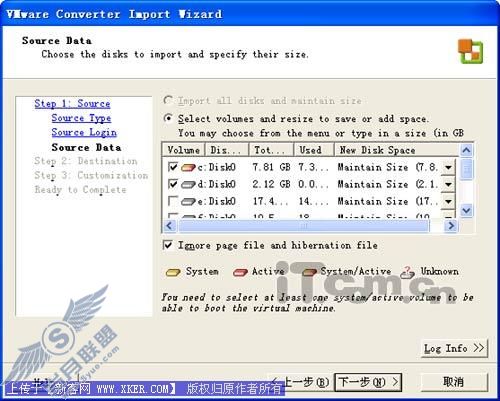Expand Log Info panel button

coord(454,349)
